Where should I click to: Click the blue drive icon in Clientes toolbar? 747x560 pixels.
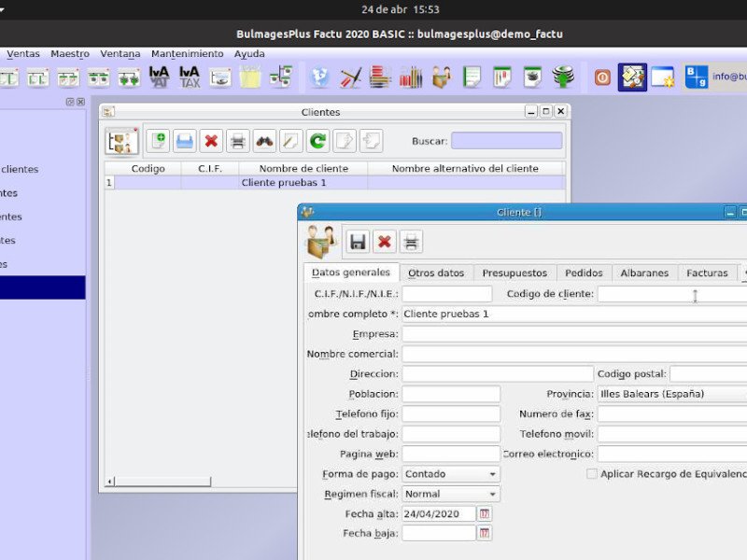pos(184,141)
